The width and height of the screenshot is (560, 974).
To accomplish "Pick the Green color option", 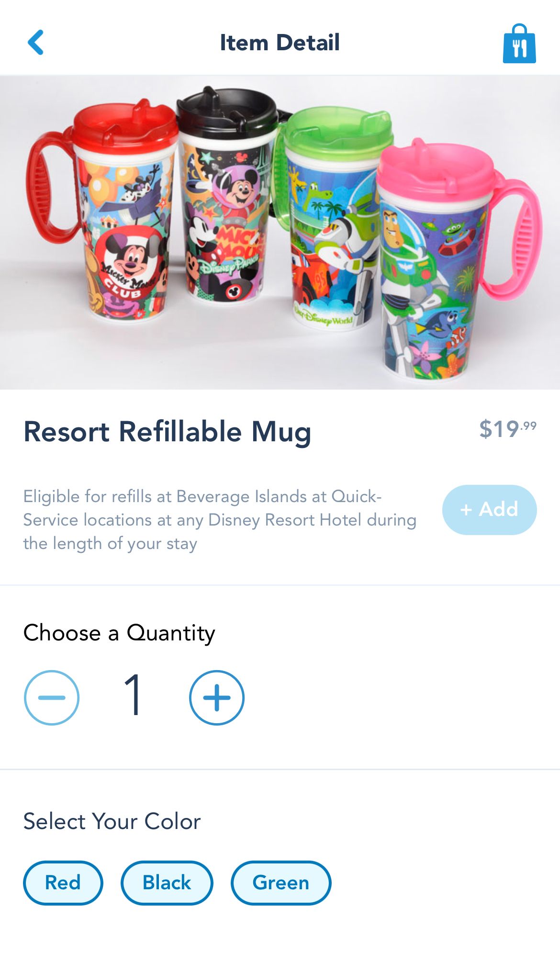I will coord(281,883).
